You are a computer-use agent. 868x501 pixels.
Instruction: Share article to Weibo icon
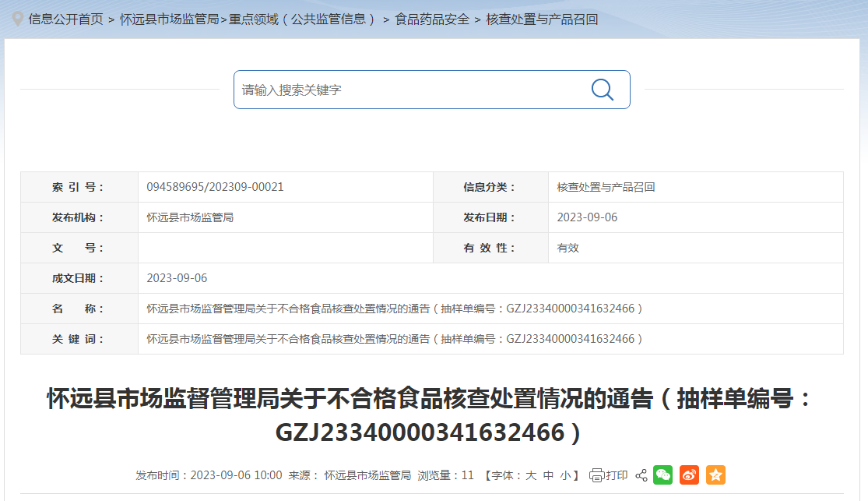coord(689,475)
